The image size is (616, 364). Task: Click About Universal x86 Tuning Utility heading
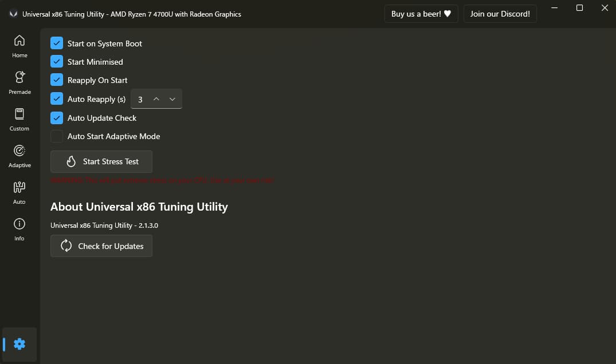pos(139,207)
